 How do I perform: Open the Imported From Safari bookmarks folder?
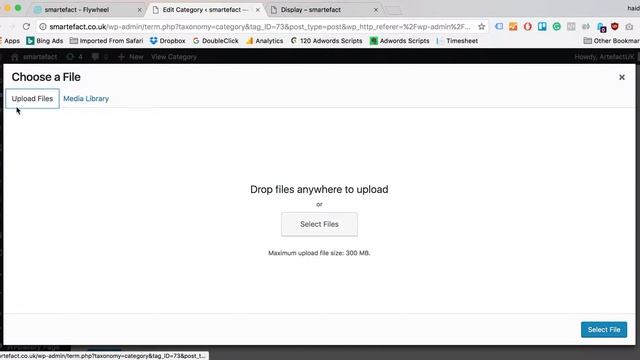click(107, 41)
